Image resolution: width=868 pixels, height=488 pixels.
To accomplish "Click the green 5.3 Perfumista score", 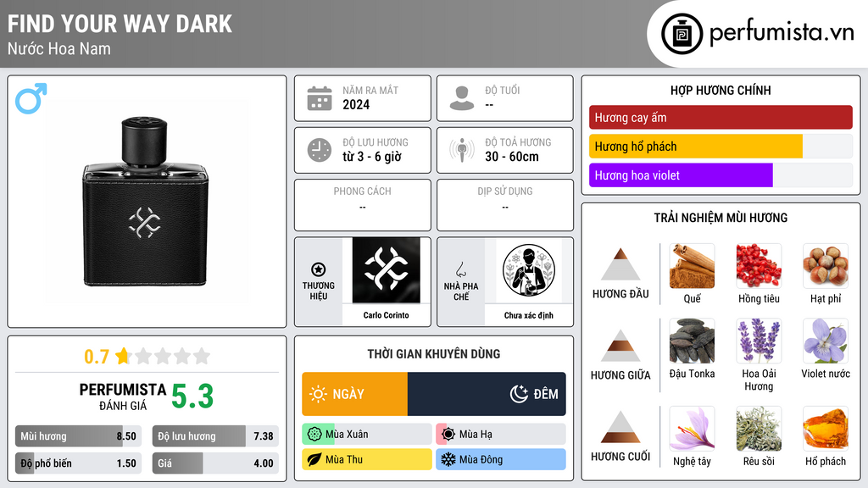I will coord(192,396).
